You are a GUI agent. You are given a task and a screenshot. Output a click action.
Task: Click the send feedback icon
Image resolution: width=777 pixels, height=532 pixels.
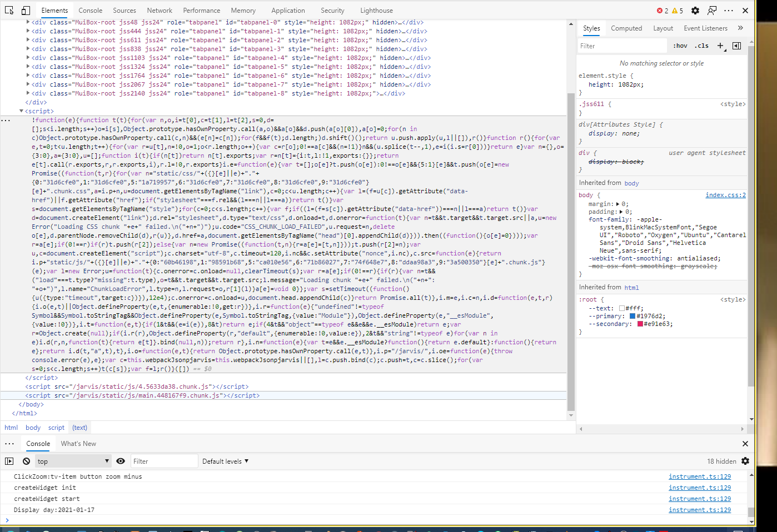[x=712, y=11]
